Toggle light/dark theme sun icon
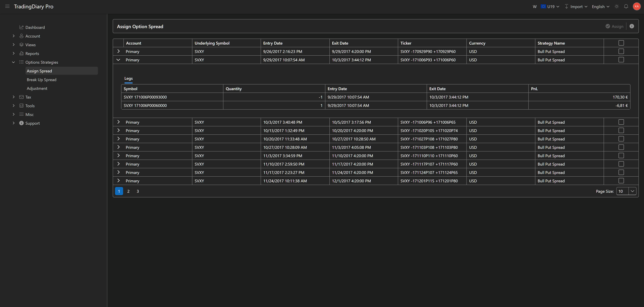The height and width of the screenshot is (307, 644). tap(616, 6)
